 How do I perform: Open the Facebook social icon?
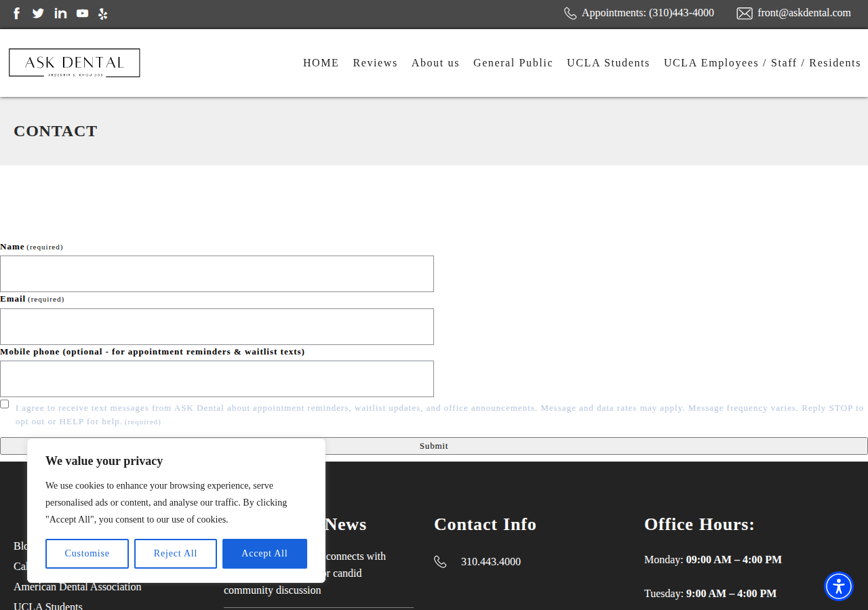coord(17,14)
